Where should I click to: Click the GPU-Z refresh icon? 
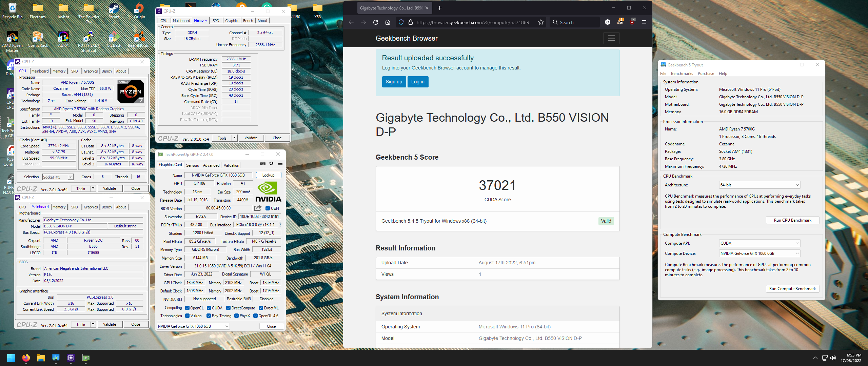point(271,163)
